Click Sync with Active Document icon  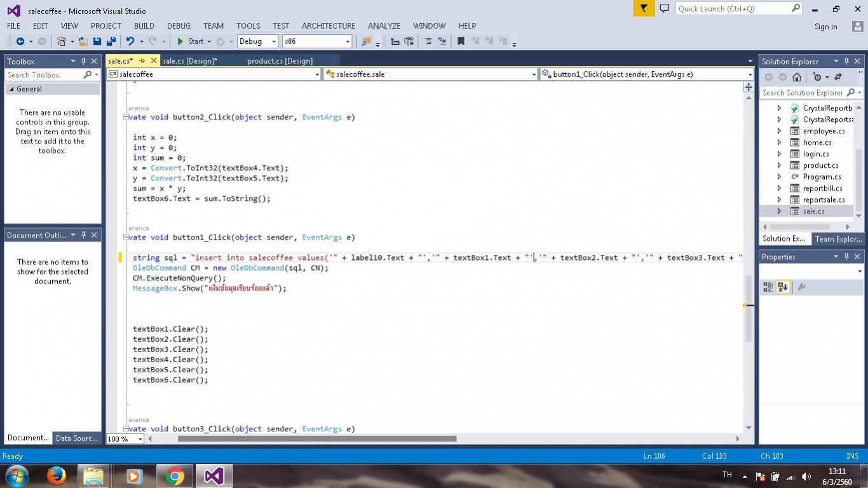pyautogui.click(x=837, y=77)
